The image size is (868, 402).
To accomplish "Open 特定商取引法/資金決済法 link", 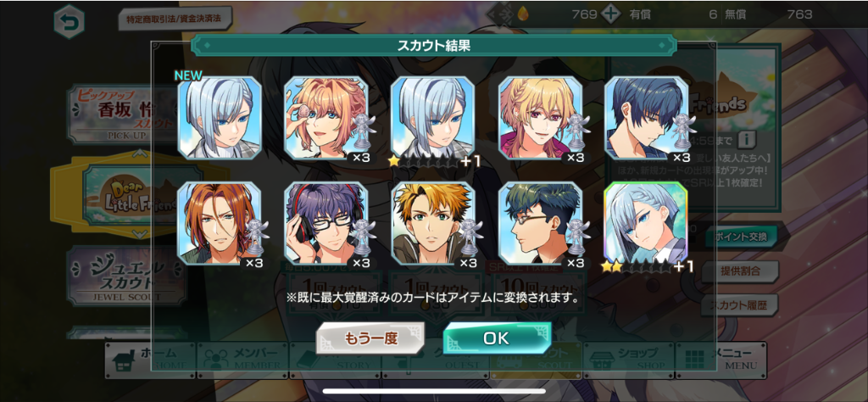I will (x=175, y=19).
